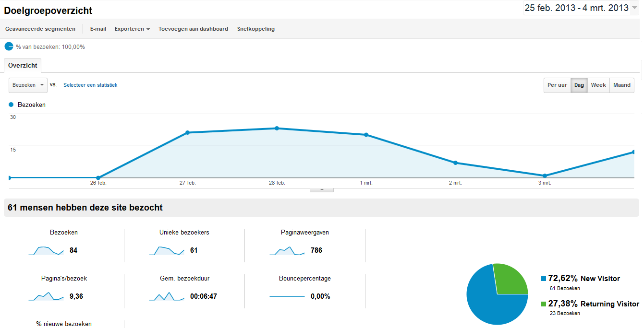Open the Gem. bezoekduur sparkline

pyautogui.click(x=167, y=296)
